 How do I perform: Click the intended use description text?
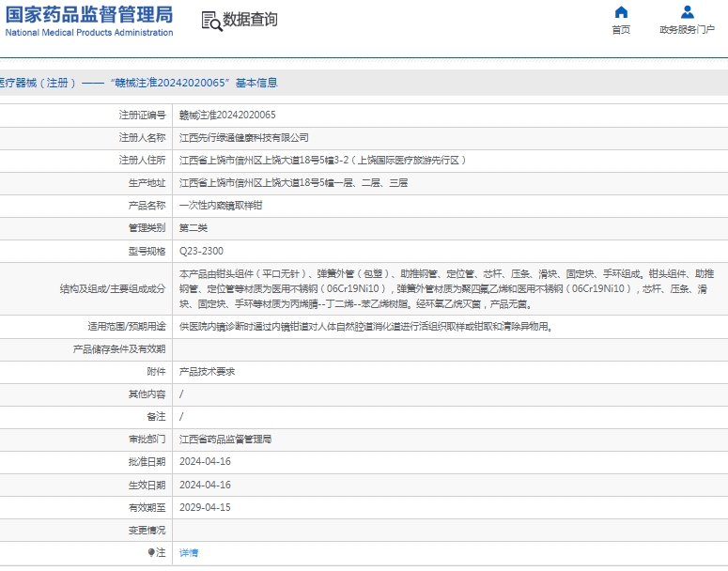(x=365, y=326)
